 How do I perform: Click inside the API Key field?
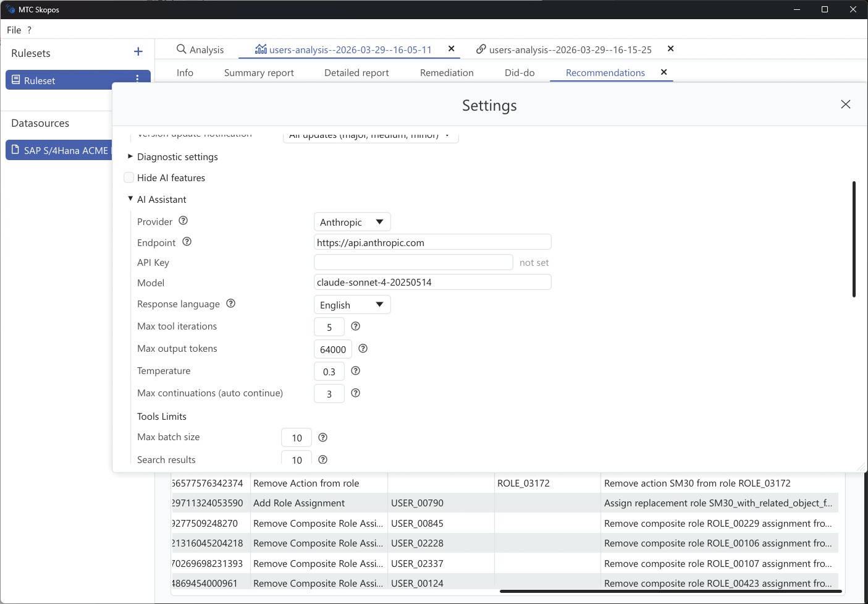coord(413,262)
